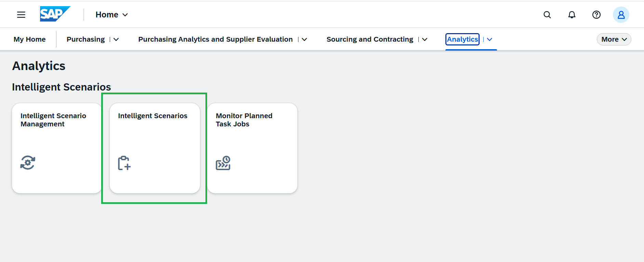
Task: Click the Intelligent Scenario Management gear icon
Action: [28, 163]
